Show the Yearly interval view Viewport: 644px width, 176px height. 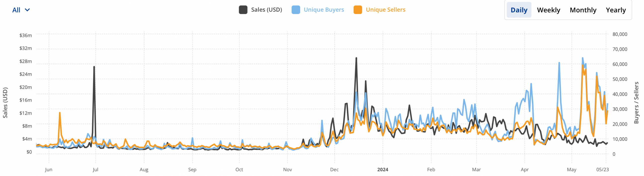click(x=616, y=10)
